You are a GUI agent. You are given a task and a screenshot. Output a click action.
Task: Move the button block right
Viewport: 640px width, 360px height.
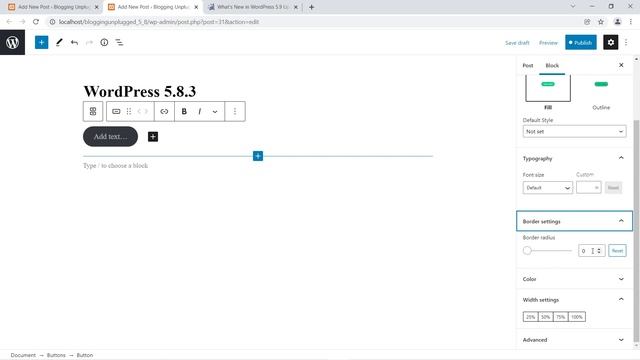(147, 111)
